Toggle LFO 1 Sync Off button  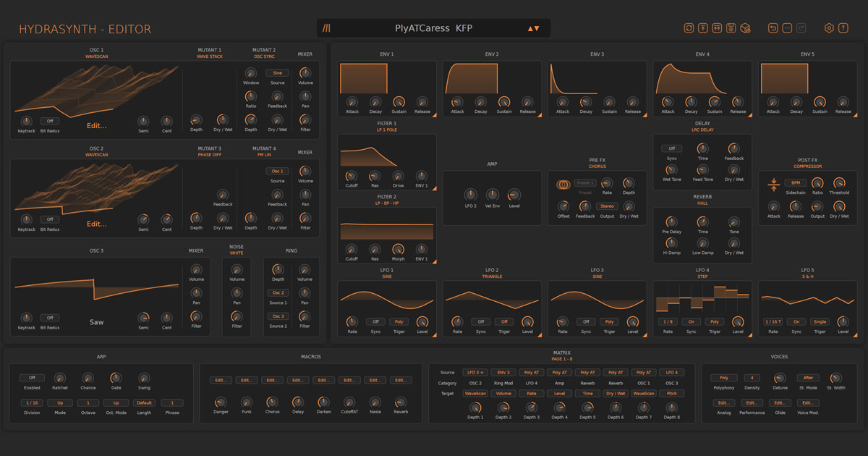click(376, 321)
